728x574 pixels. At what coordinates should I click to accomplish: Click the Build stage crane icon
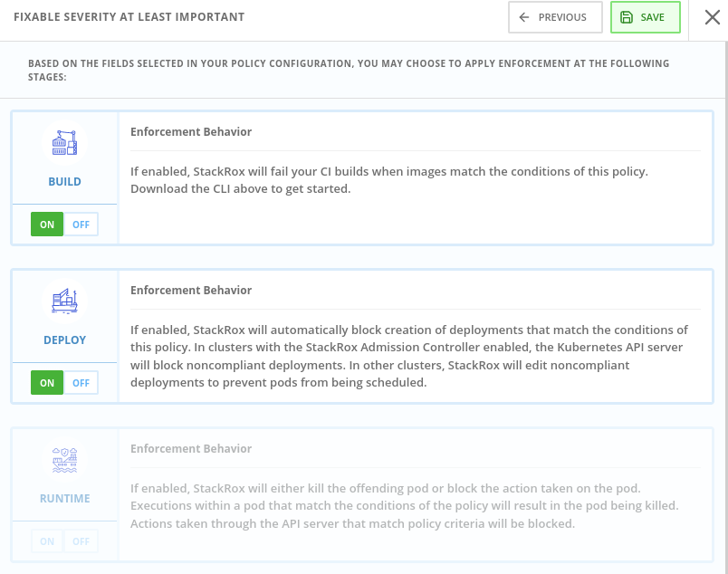click(64, 142)
